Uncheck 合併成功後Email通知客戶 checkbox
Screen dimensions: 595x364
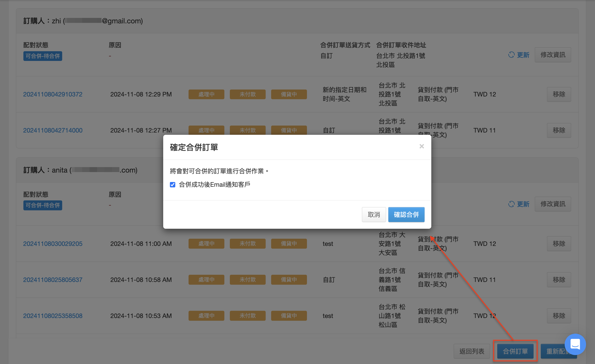pyautogui.click(x=173, y=185)
